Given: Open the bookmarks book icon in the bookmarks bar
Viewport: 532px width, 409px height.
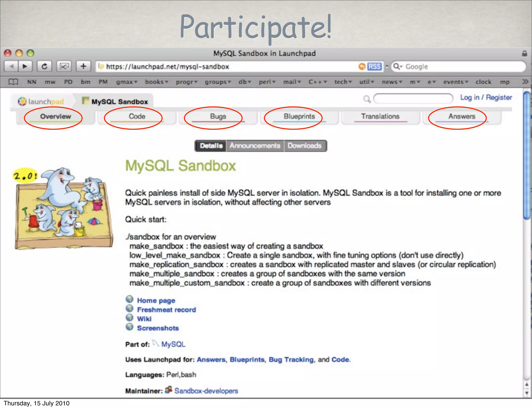Looking at the screenshot, I should (13, 82).
